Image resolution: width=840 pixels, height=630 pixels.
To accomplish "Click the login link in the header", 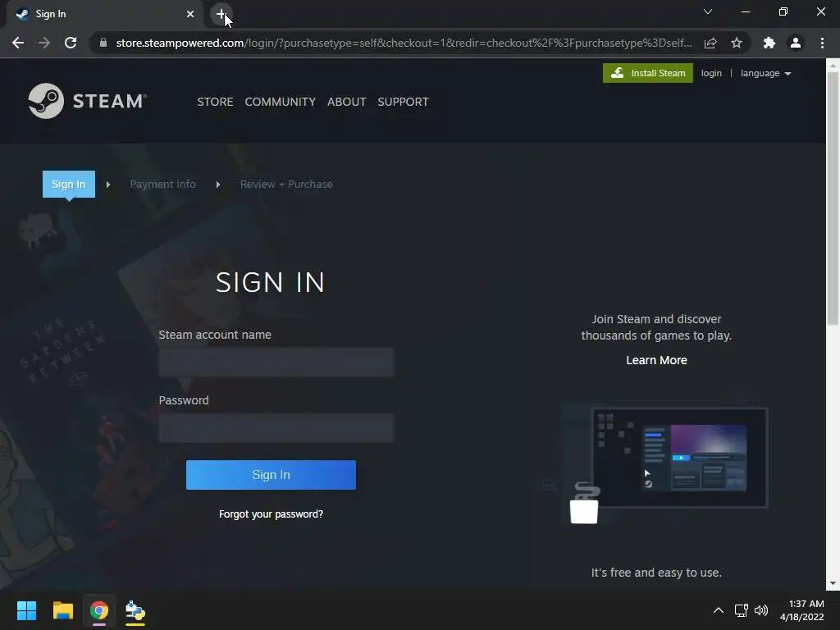I will click(x=711, y=73).
